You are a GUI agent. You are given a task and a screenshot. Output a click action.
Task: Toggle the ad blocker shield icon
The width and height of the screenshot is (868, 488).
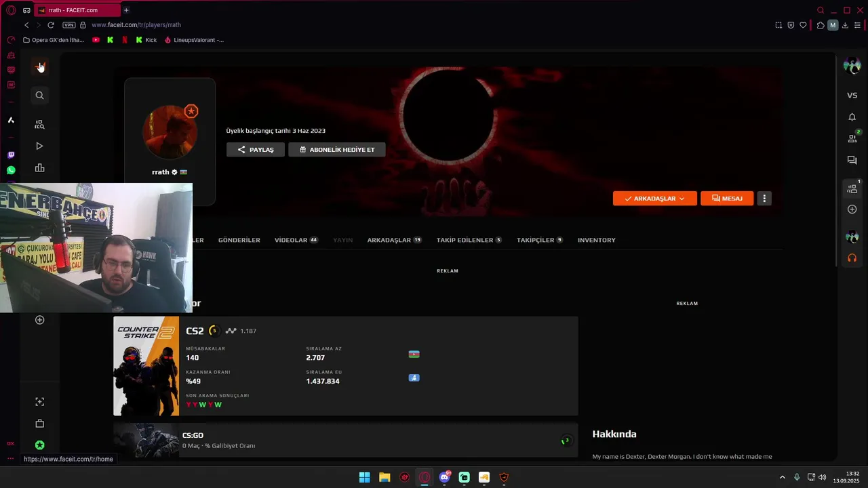[x=791, y=25]
